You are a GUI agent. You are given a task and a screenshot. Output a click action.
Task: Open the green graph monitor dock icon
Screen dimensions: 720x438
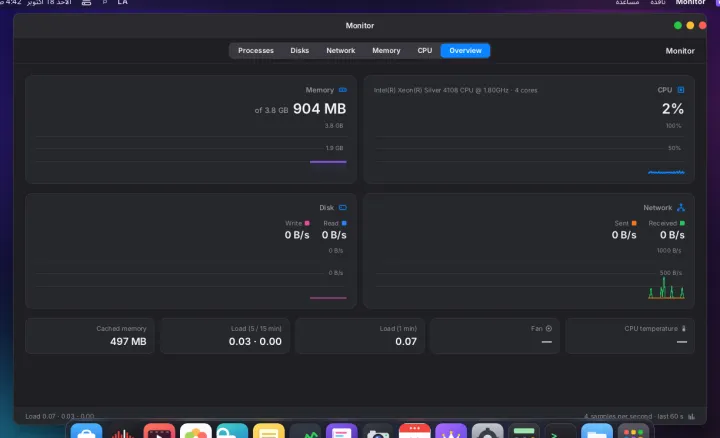(305, 432)
